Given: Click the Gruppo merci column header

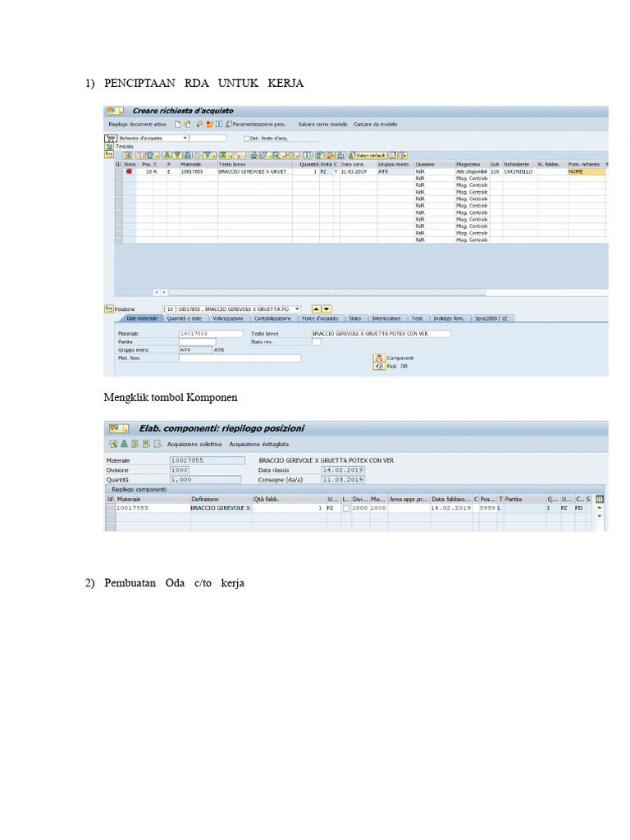Looking at the screenshot, I should (x=395, y=164).
